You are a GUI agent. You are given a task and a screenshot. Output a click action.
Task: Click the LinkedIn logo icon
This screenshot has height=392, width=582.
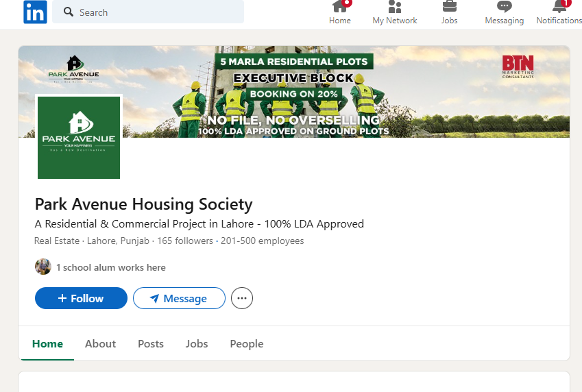coord(35,12)
